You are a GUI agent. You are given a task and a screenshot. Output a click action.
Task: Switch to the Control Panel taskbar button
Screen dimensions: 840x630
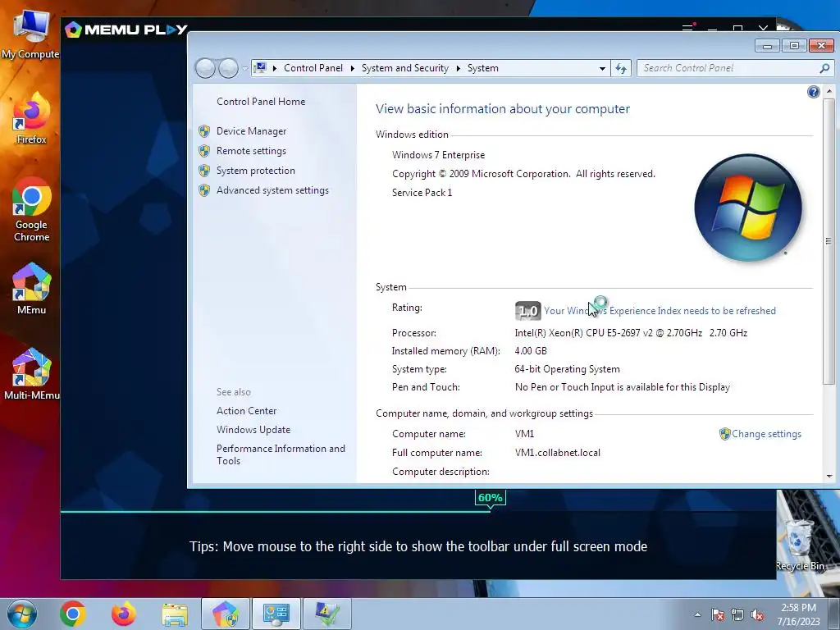[x=276, y=614]
